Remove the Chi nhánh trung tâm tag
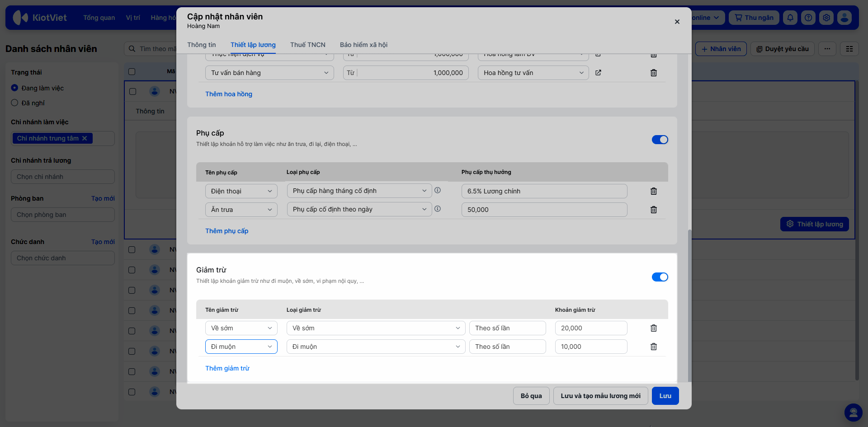The image size is (868, 427). (x=85, y=138)
